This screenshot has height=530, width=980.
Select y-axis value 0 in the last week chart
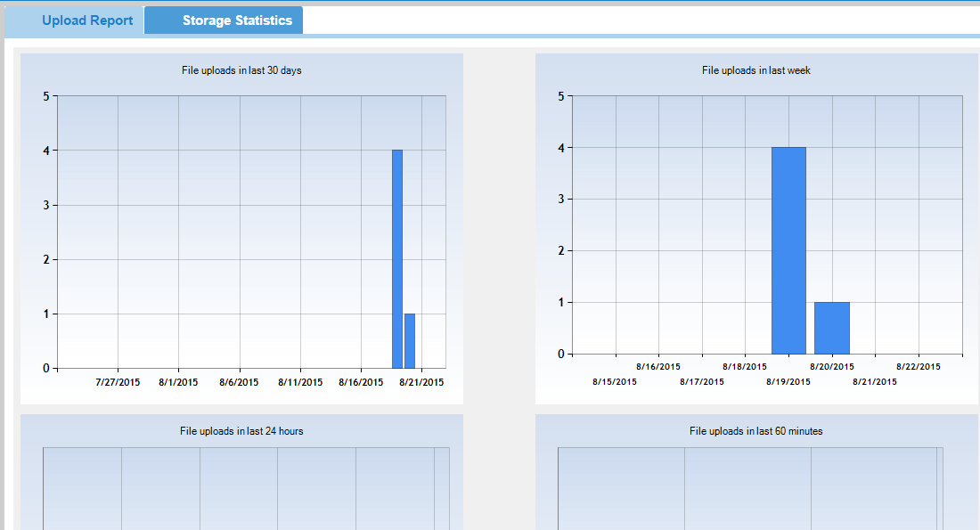pos(561,355)
